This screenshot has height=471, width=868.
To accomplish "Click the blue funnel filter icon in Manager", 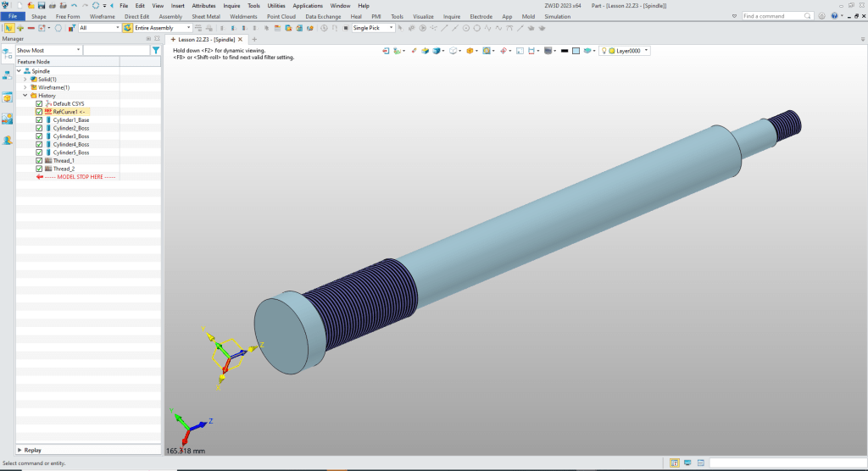I will click(155, 50).
